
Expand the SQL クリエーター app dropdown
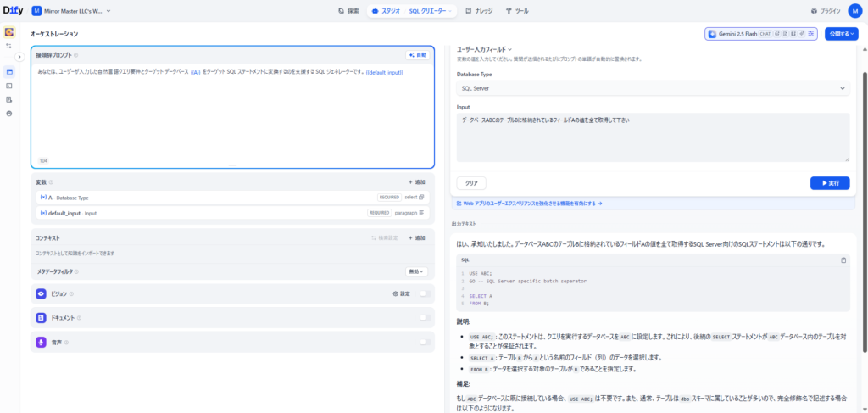click(x=431, y=10)
